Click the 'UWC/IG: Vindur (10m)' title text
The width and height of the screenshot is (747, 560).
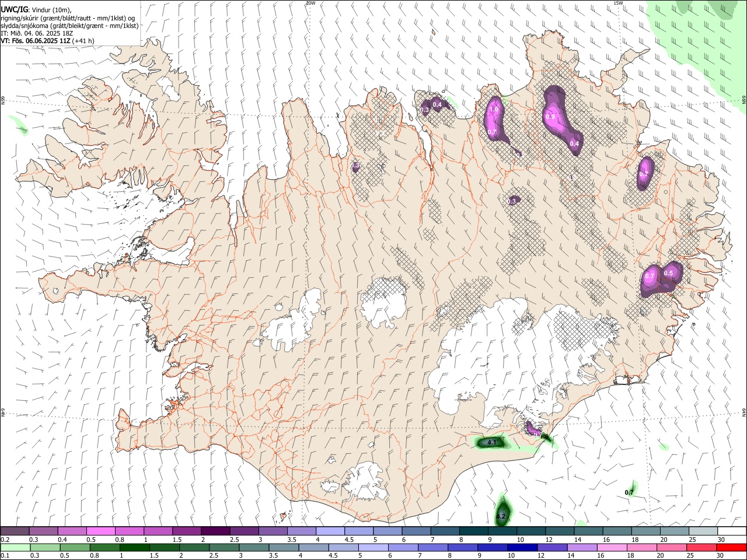tap(36, 9)
